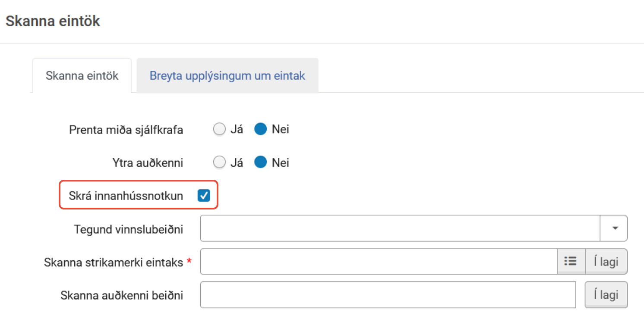
Task: Select Já for Prenta miða sjálfkrafa
Action: point(220,129)
